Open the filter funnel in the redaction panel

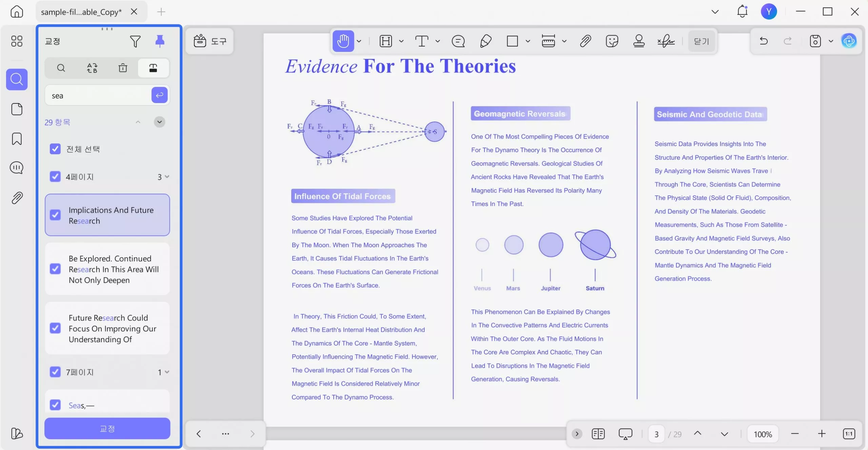pyautogui.click(x=135, y=41)
